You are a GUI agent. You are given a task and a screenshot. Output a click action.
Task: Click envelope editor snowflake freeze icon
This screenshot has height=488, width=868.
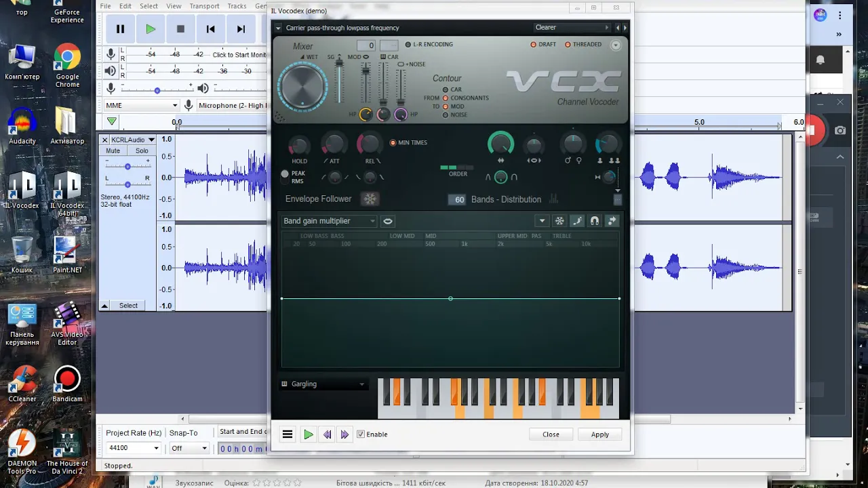[559, 221]
